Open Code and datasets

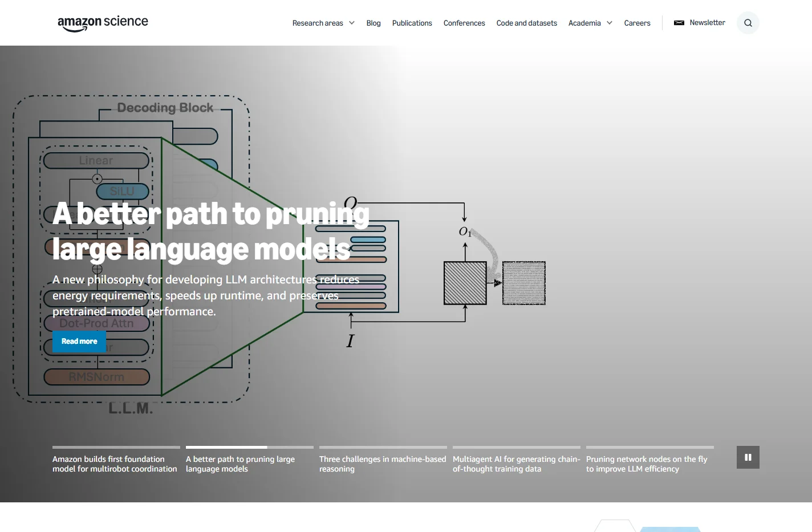coord(526,23)
